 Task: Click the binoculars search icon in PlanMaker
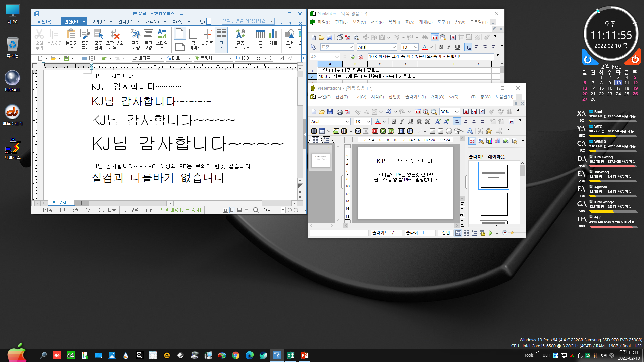[425, 37]
